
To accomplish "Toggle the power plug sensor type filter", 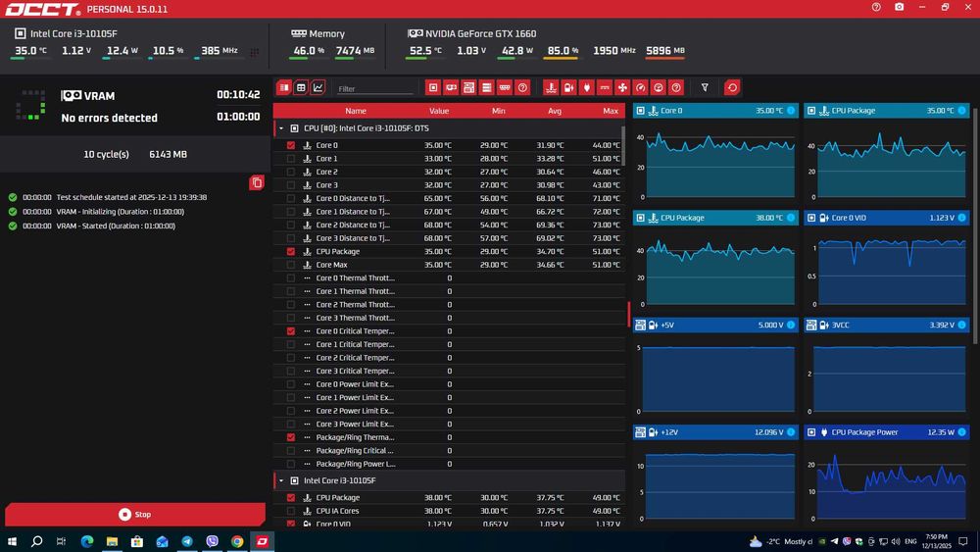I will 586,87.
